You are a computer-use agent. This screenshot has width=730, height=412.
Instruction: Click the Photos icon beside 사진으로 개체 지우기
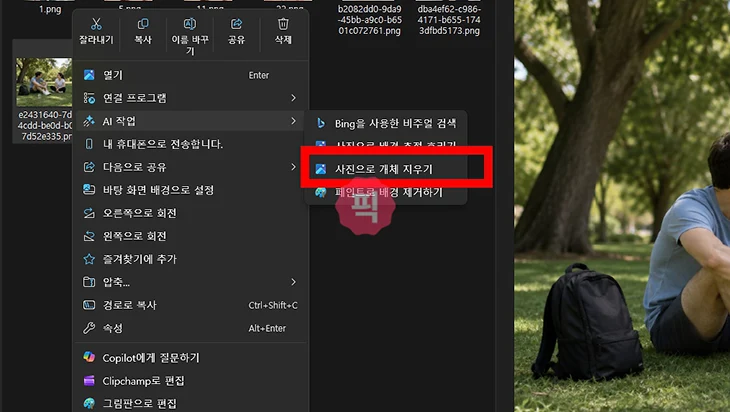click(x=321, y=169)
